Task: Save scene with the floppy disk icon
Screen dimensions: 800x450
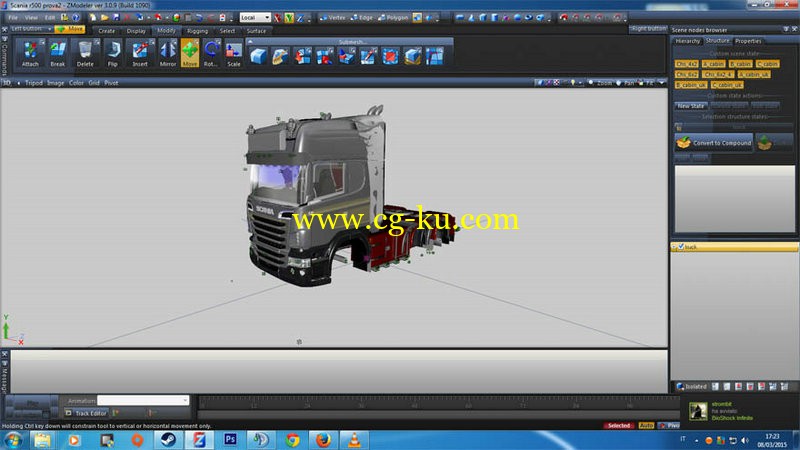Action: coord(116,17)
